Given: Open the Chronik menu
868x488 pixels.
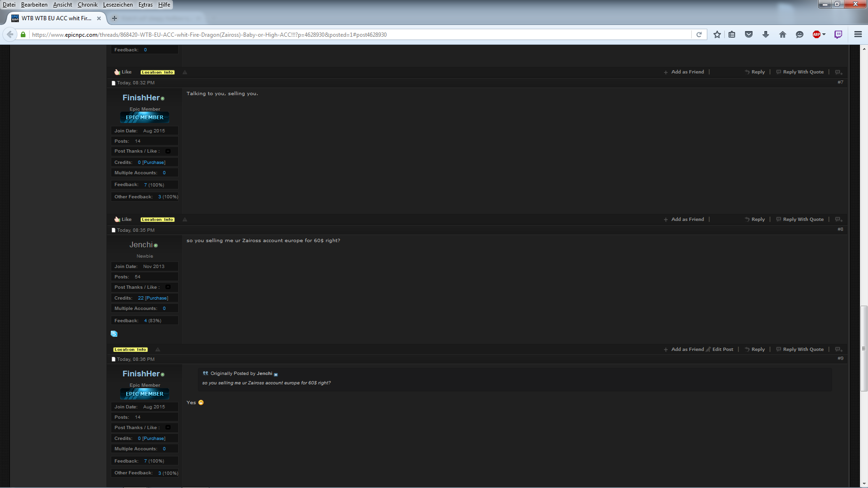Looking at the screenshot, I should (x=88, y=5).
